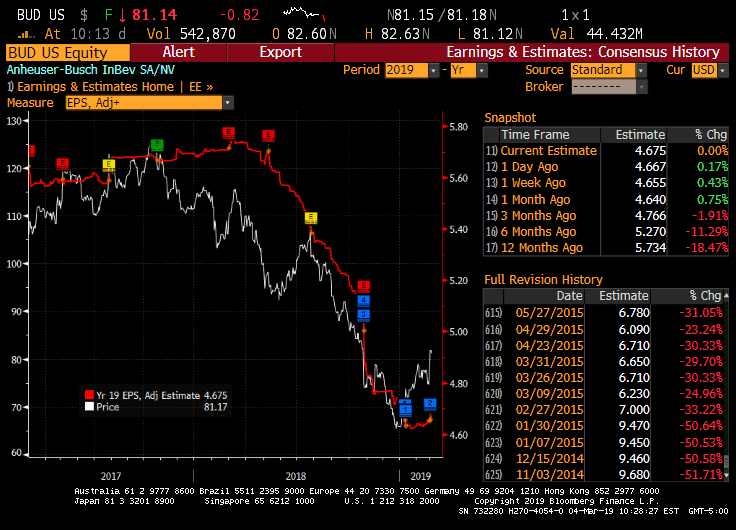Screen dimensions: 736x530
Task: Click the blue 4 marker on chart
Action: point(363,300)
